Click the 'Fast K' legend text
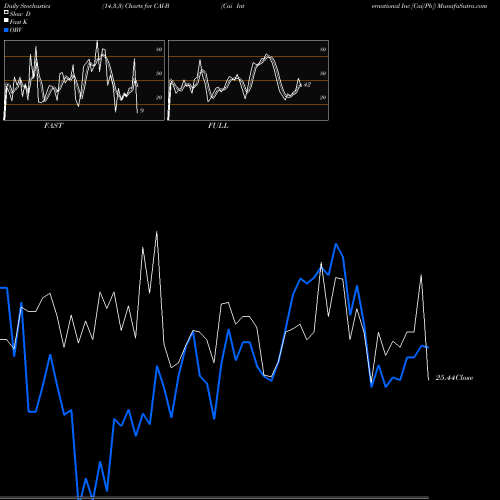The image size is (500, 500). 19,22
